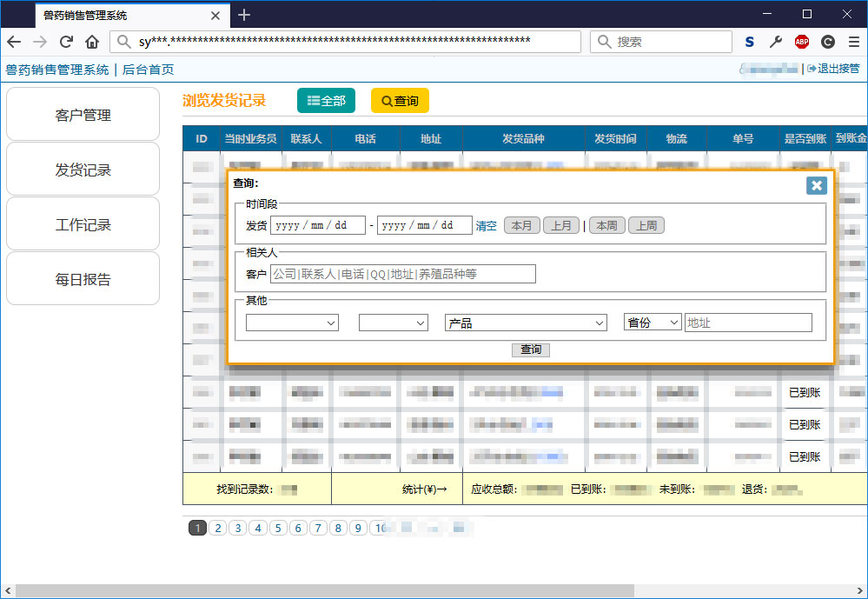The width and height of the screenshot is (868, 599).
Task: Set the 发货 end date field
Action: [425, 225]
